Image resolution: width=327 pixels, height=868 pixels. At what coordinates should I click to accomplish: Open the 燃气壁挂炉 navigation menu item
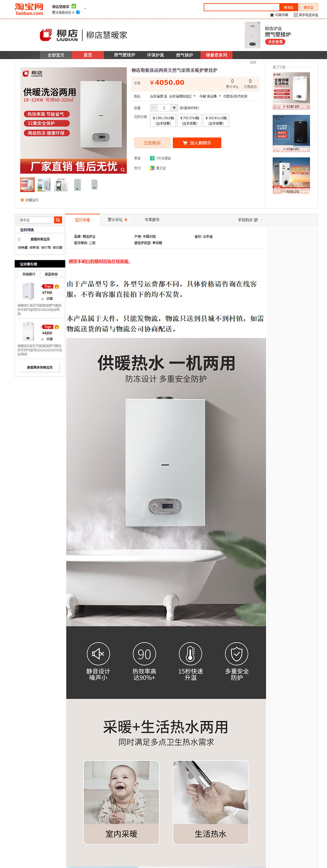point(125,55)
